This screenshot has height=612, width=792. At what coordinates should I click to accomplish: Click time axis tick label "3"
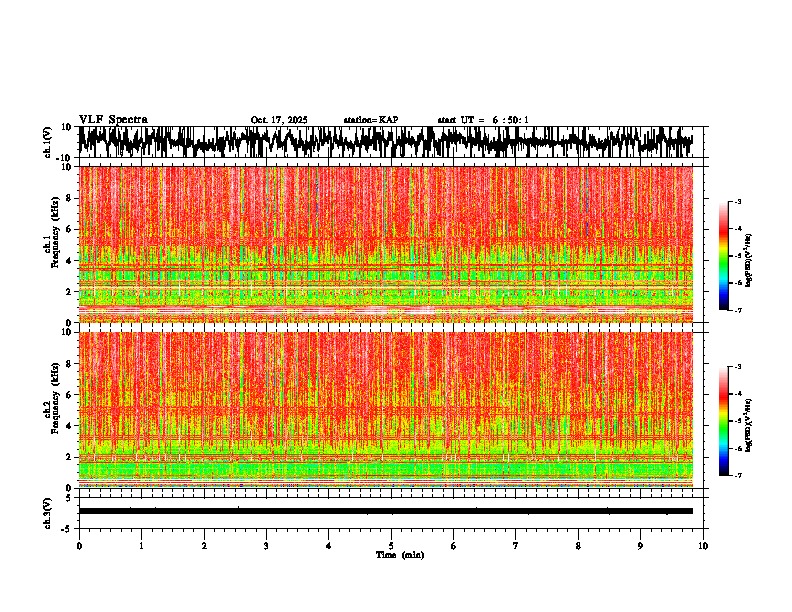point(266,546)
